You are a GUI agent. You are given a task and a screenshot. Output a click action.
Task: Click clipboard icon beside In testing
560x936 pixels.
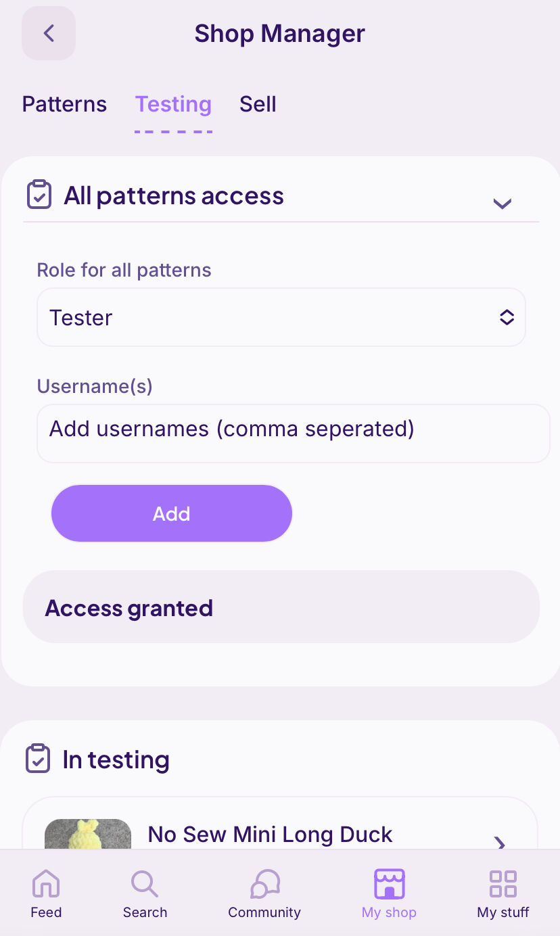[38, 759]
